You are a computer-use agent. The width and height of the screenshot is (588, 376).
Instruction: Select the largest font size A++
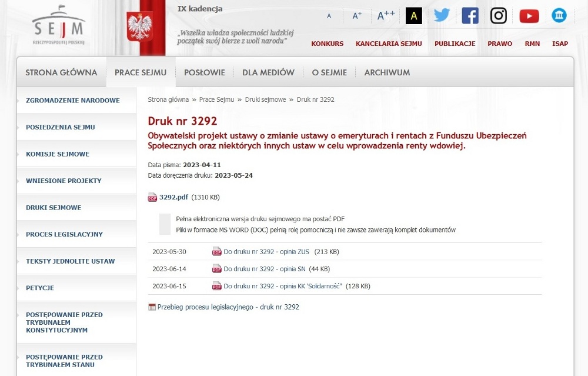pos(386,15)
